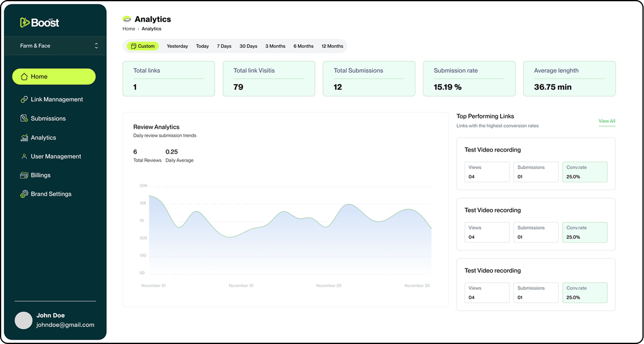Screen dimensions: 644x344
Task: Click the View All link
Action: coord(607,121)
